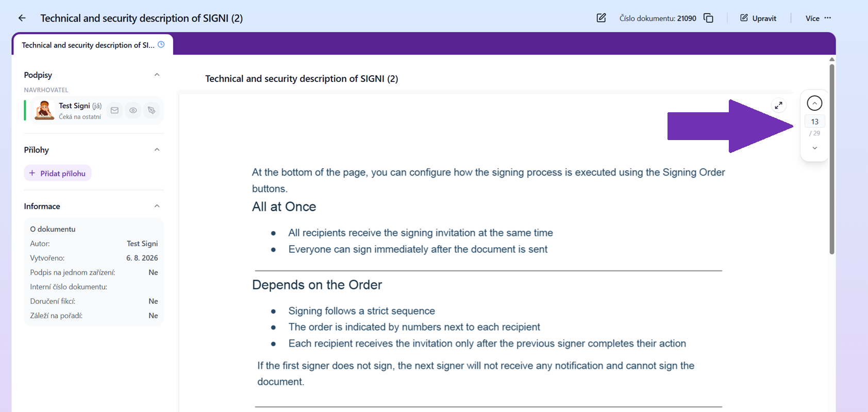Image resolution: width=868 pixels, height=412 pixels.
Task: Edit document title with pencil icon
Action: click(x=601, y=18)
